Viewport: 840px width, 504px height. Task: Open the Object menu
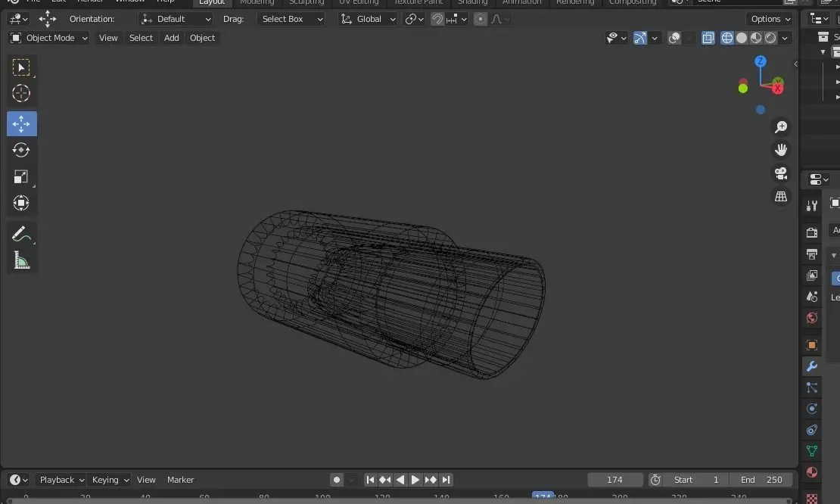coord(203,38)
